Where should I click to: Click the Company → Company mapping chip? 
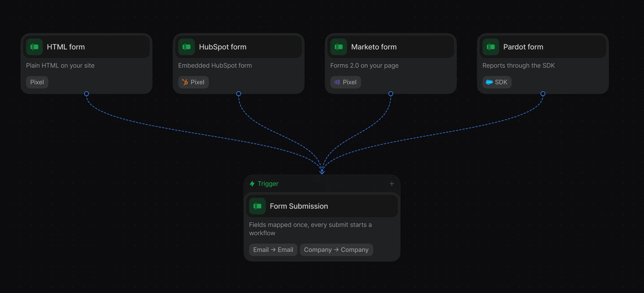336,250
